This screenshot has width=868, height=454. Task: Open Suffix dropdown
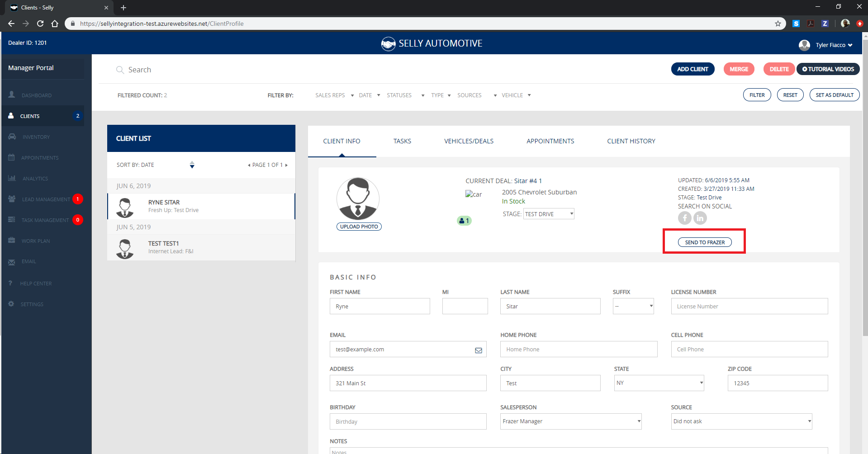[x=633, y=306]
